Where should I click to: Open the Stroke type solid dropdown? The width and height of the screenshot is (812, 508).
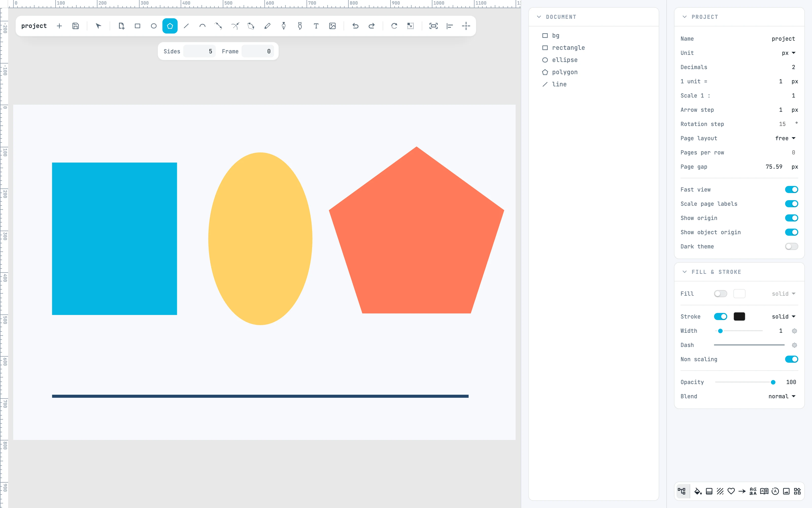tap(784, 316)
